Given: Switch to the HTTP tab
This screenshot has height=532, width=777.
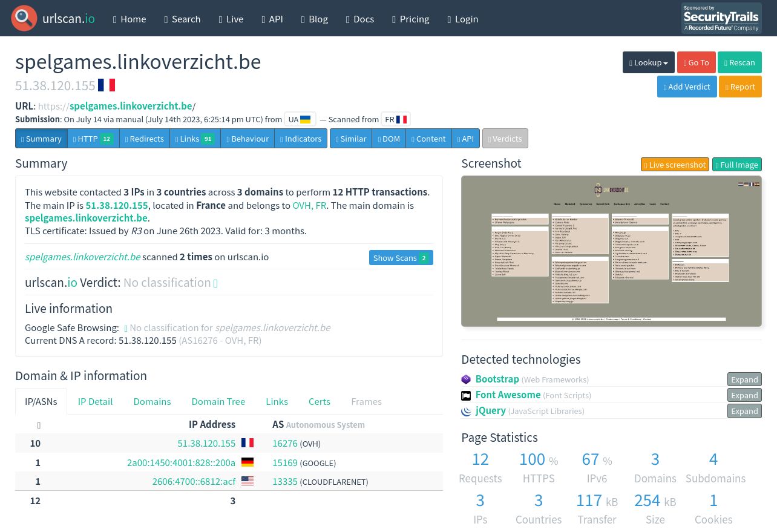Looking at the screenshot, I should (x=93, y=138).
